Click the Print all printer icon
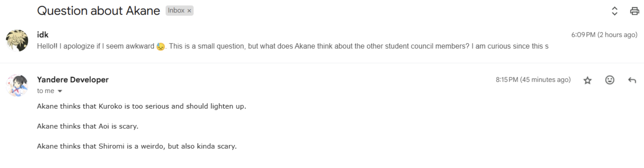This screenshot has height=168, width=644. (x=634, y=11)
